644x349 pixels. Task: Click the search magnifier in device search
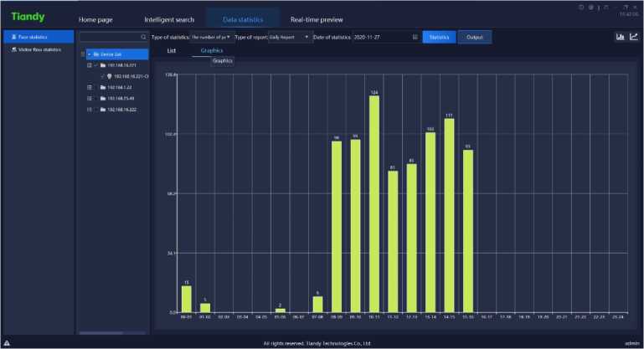tap(144, 38)
